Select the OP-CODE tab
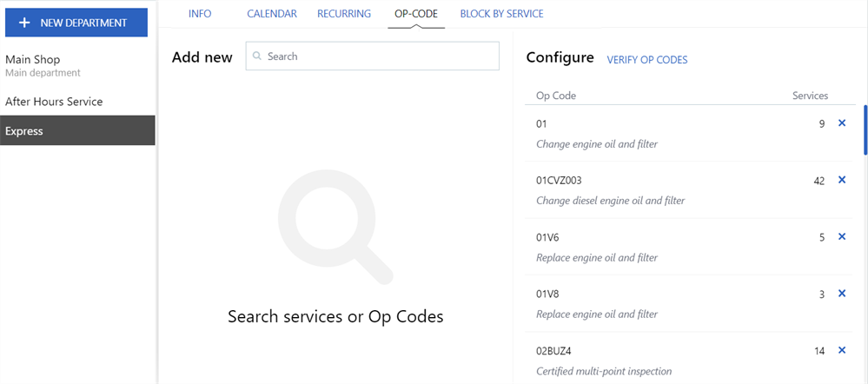This screenshot has width=868, height=384. (416, 14)
